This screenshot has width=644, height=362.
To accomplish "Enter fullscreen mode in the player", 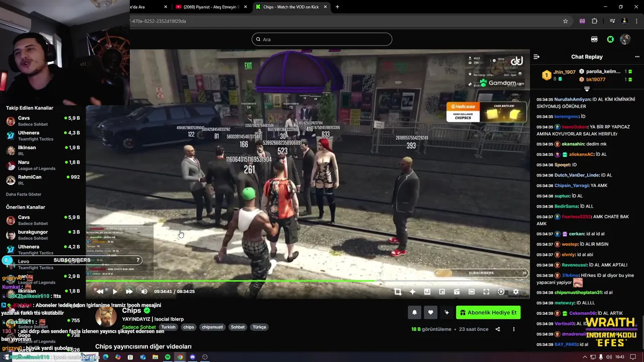I will point(486,292).
